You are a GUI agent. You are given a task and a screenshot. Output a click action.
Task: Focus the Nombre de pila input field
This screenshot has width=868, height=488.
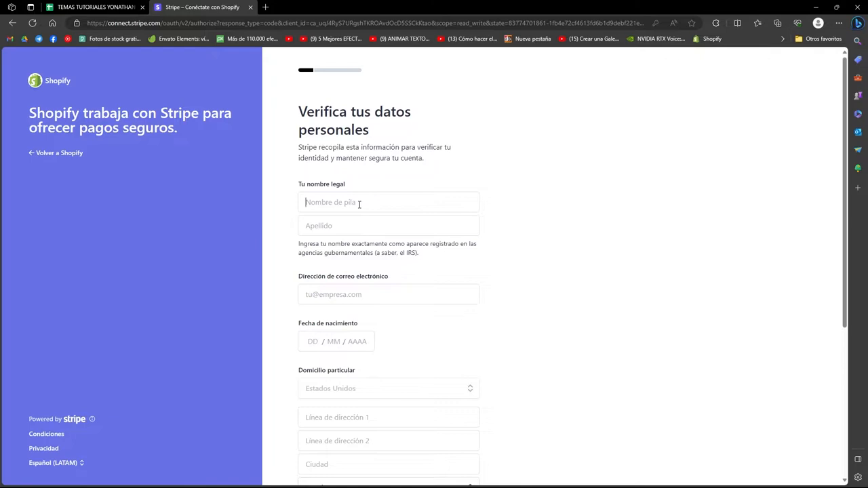389,202
